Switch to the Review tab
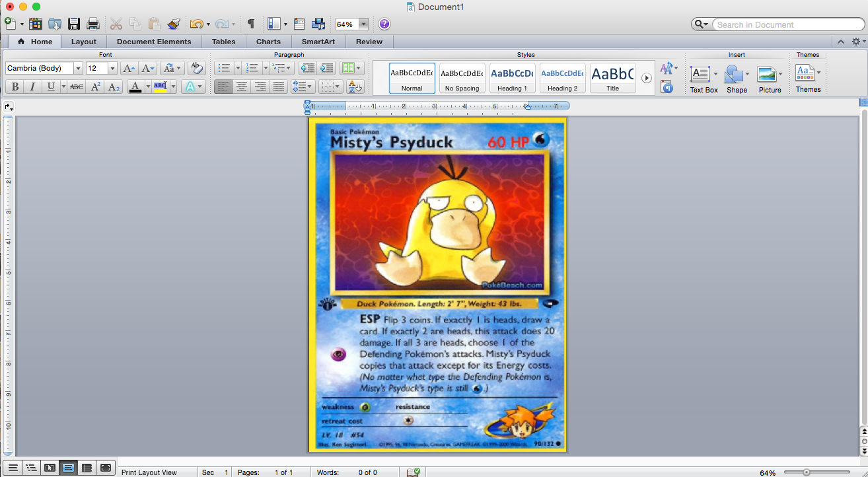The image size is (868, 477). 369,42
